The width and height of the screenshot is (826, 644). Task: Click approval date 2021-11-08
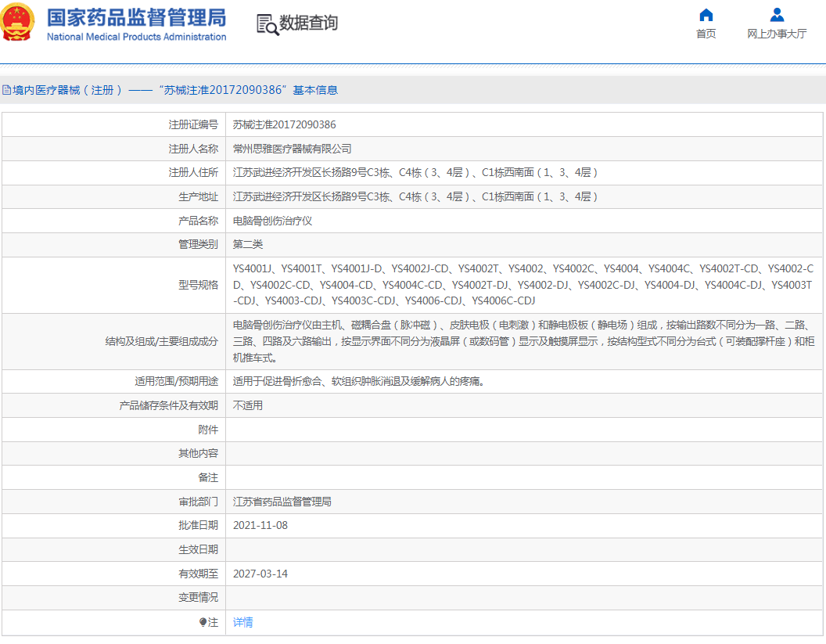point(260,525)
